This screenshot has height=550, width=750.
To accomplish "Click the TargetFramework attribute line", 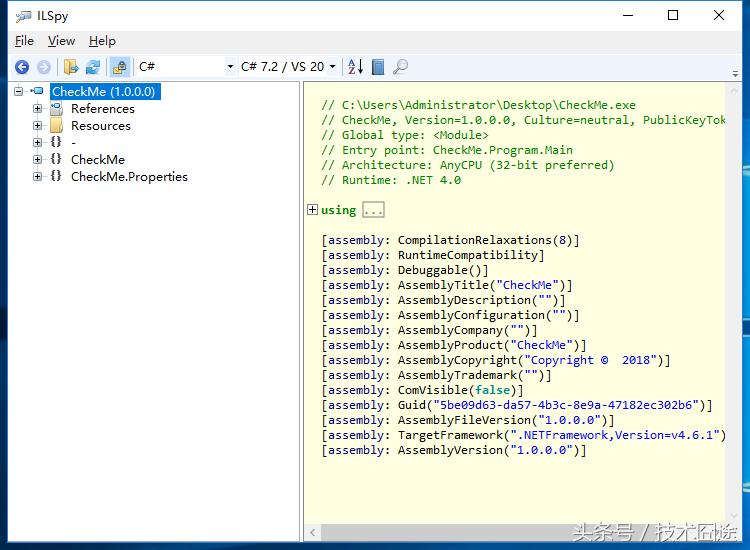I will (524, 435).
